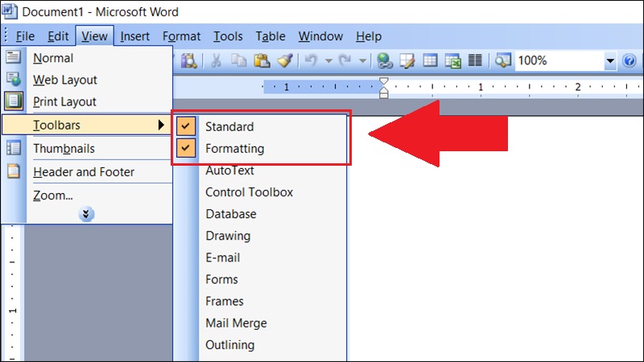The width and height of the screenshot is (644, 362).
Task: Click the Insert Table icon
Action: [x=430, y=61]
